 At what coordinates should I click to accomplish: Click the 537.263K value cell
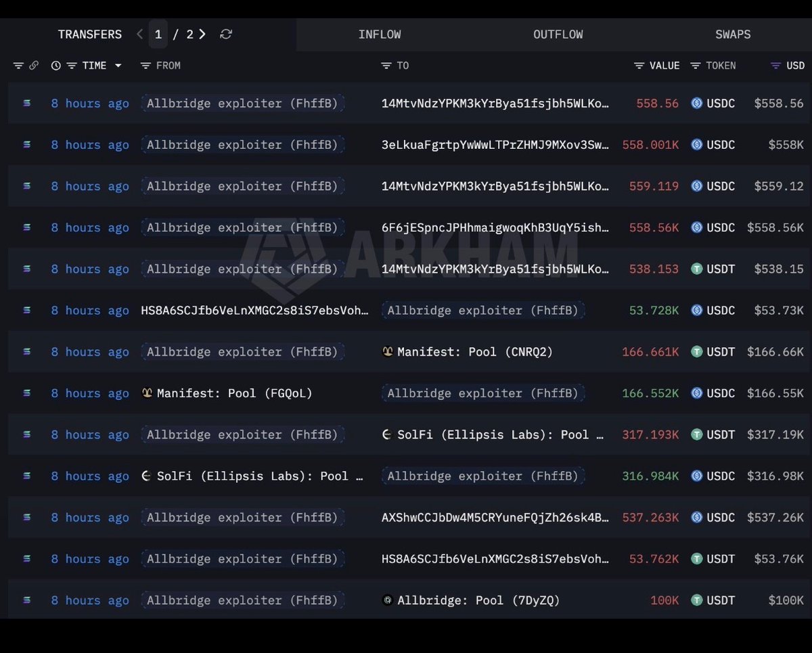tap(650, 518)
